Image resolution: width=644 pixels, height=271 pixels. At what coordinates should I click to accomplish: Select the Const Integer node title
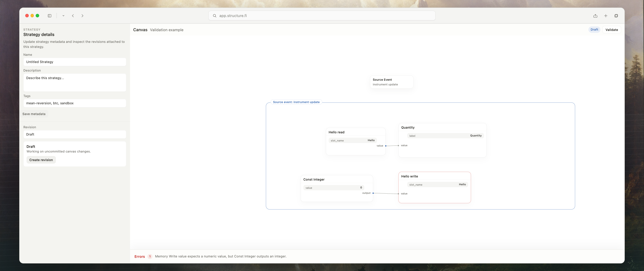coord(314,180)
